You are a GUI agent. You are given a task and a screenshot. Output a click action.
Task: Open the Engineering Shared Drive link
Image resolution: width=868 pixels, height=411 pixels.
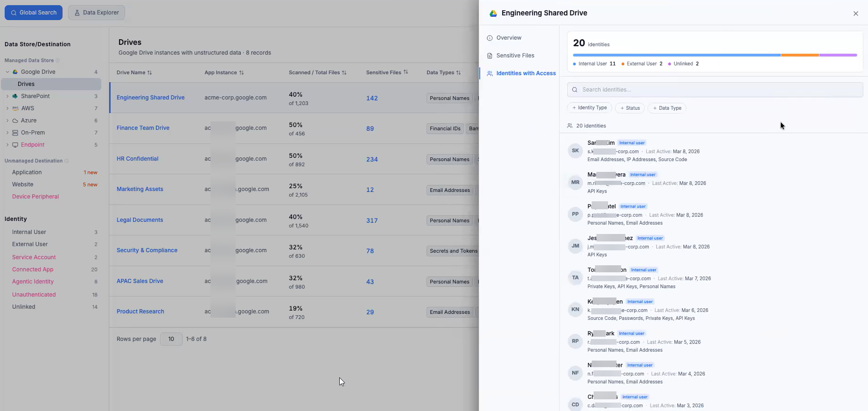(151, 98)
